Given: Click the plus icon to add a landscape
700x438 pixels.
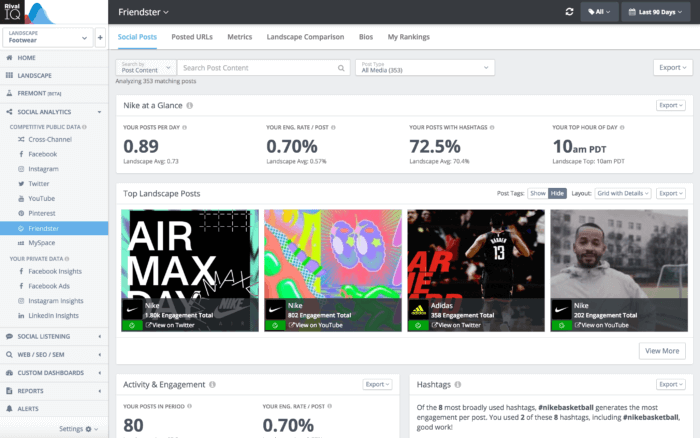Looking at the screenshot, I should pyautogui.click(x=100, y=38).
